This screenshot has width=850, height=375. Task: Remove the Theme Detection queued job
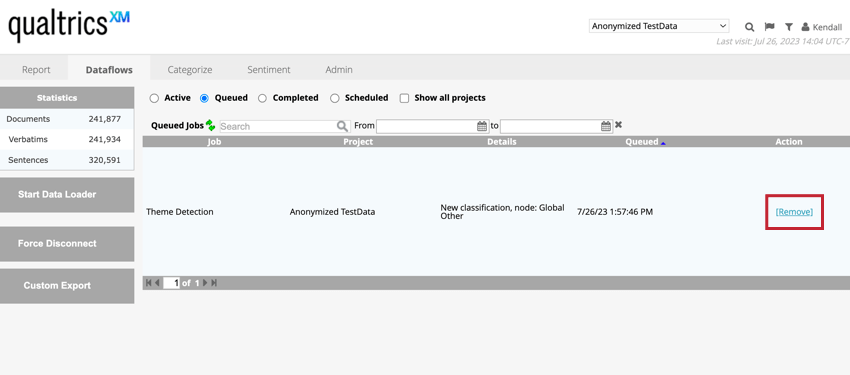click(794, 212)
